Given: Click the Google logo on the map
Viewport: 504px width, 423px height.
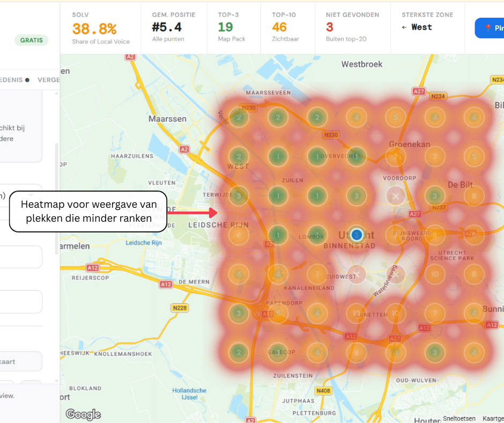Looking at the screenshot, I should tap(83, 414).
